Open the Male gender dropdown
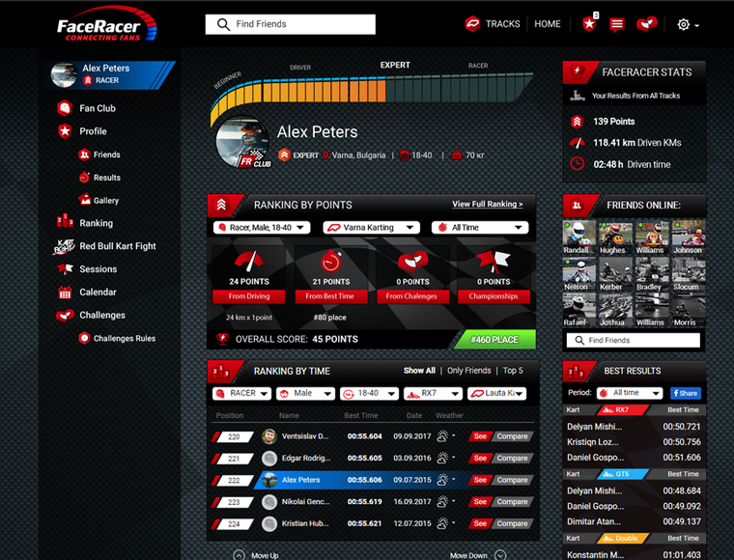The image size is (734, 560). [305, 394]
